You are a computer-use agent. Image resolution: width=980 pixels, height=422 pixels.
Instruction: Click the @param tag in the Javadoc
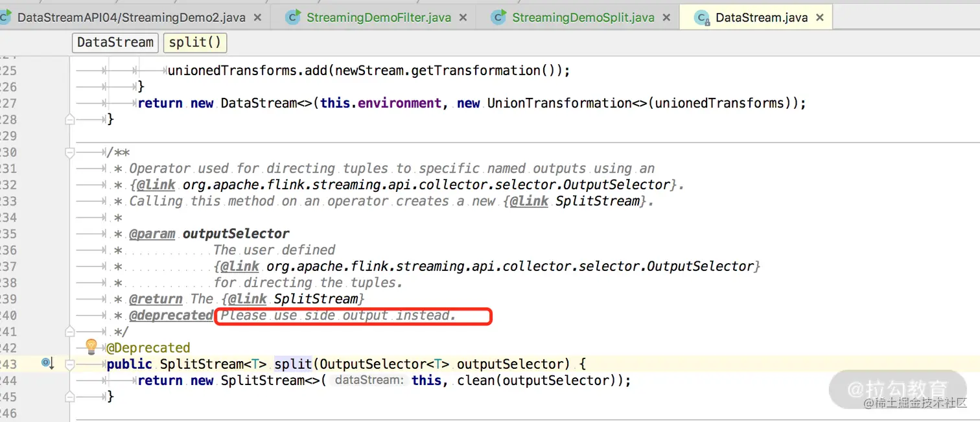click(x=152, y=233)
